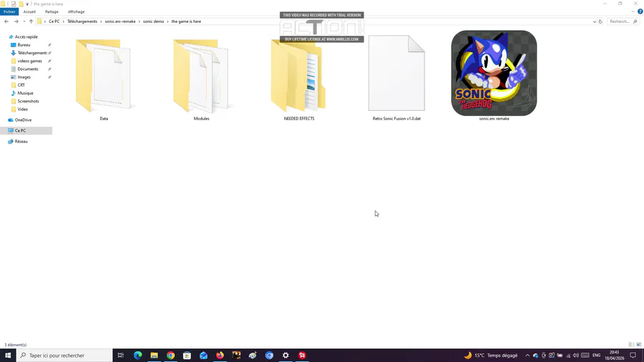Click the taskbar search box
The height and width of the screenshot is (362, 644).
click(x=64, y=356)
